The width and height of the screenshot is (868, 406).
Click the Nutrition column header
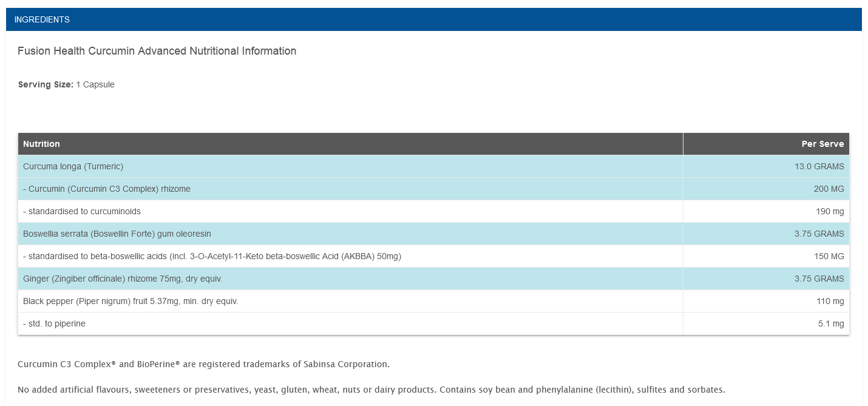click(350, 144)
